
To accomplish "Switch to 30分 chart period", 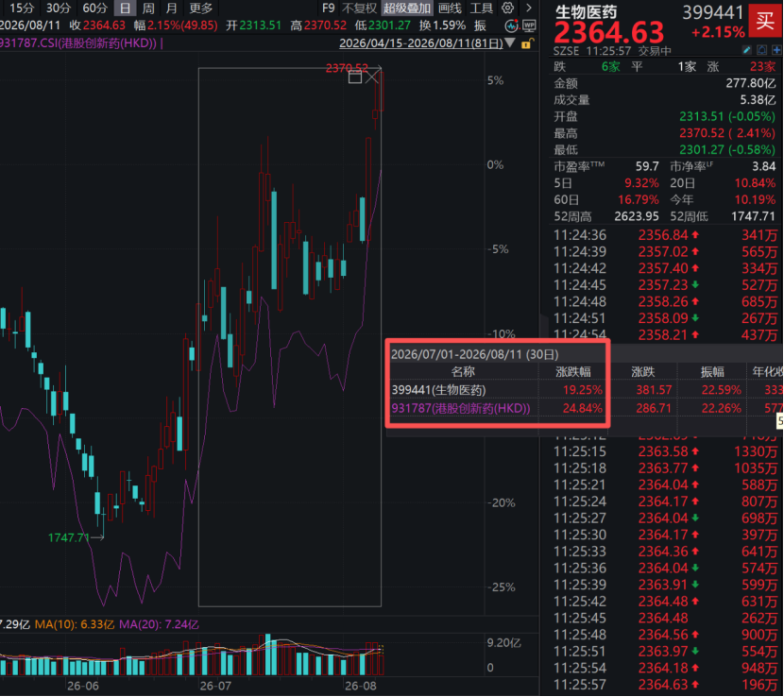I will [x=58, y=8].
